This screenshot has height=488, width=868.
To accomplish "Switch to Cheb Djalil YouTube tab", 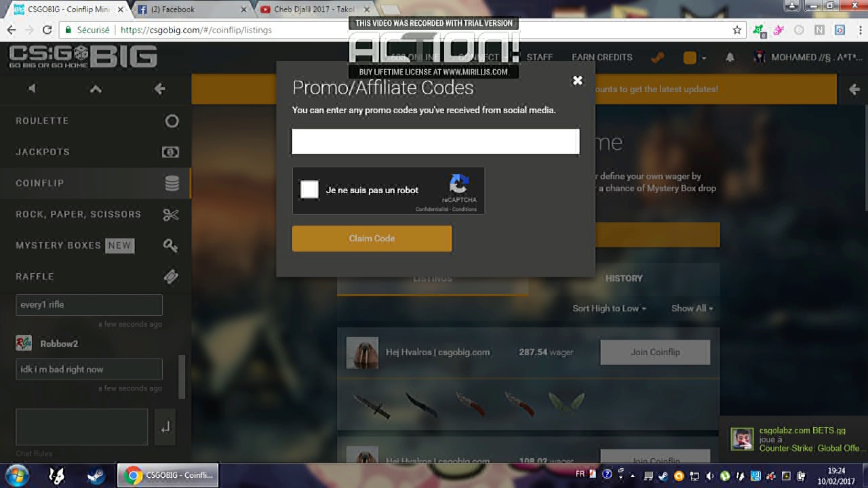I will pos(315,9).
